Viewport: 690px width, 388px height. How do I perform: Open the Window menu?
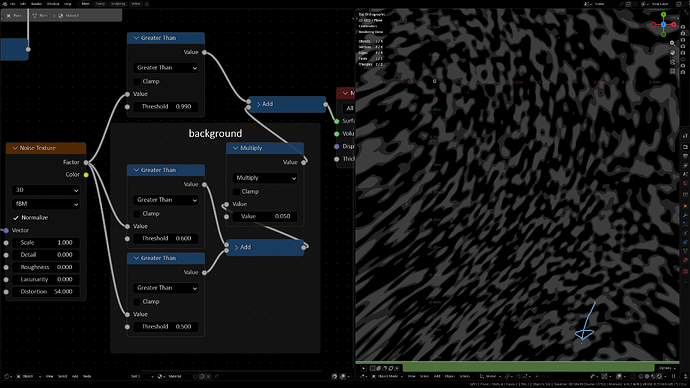click(53, 4)
